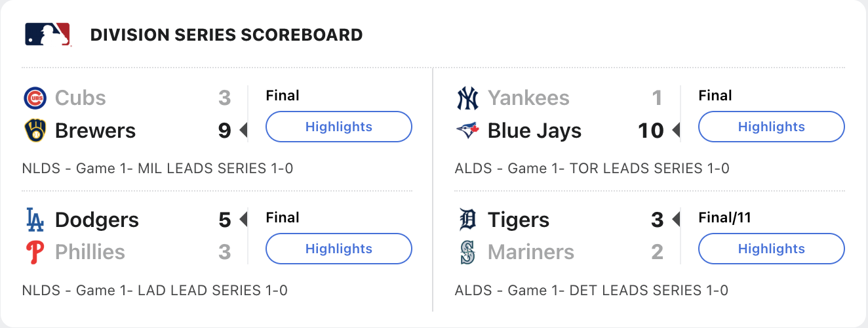Screen dimensions: 868x328
Task: Click the Yankees NY logo
Action: click(x=467, y=98)
